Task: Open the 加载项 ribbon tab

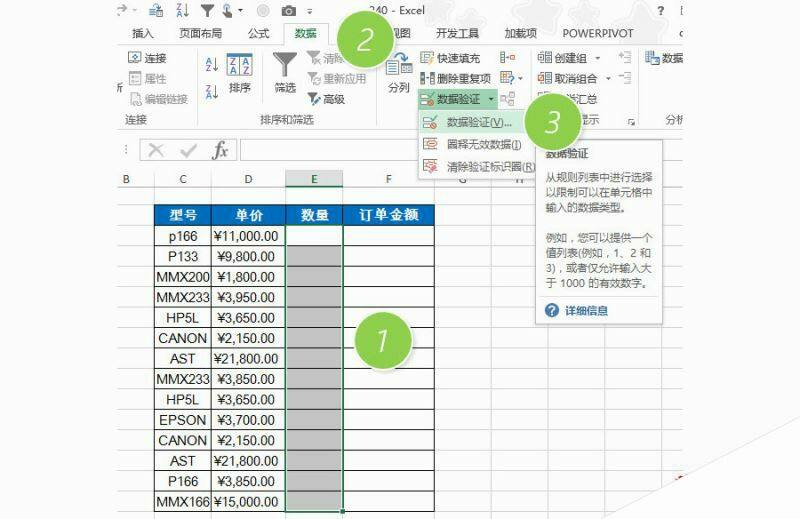Action: [x=520, y=33]
